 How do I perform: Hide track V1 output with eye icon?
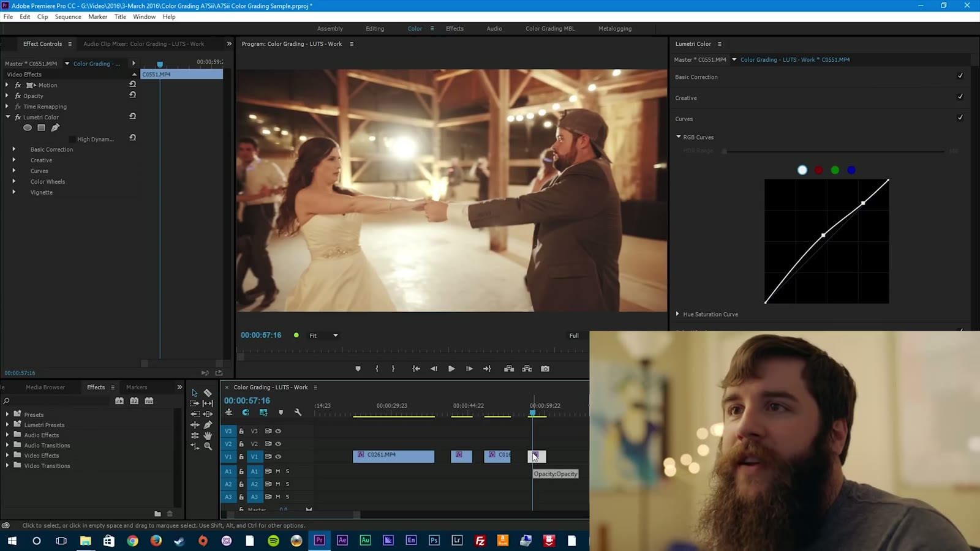(x=278, y=457)
